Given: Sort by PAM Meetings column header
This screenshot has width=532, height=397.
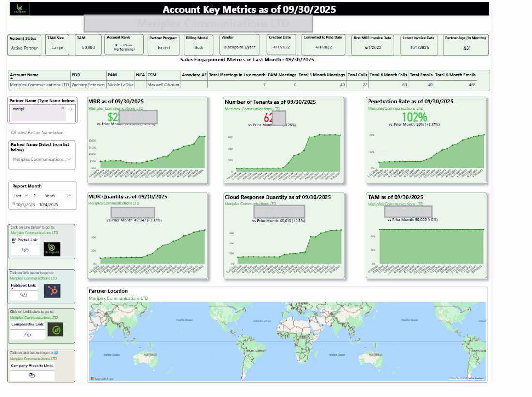Looking at the screenshot, I should [282, 75].
